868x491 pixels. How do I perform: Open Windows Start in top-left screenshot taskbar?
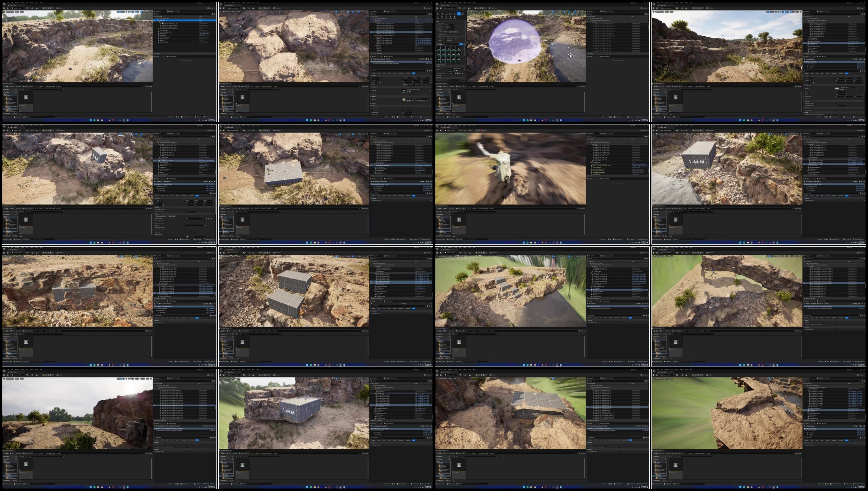(x=91, y=120)
